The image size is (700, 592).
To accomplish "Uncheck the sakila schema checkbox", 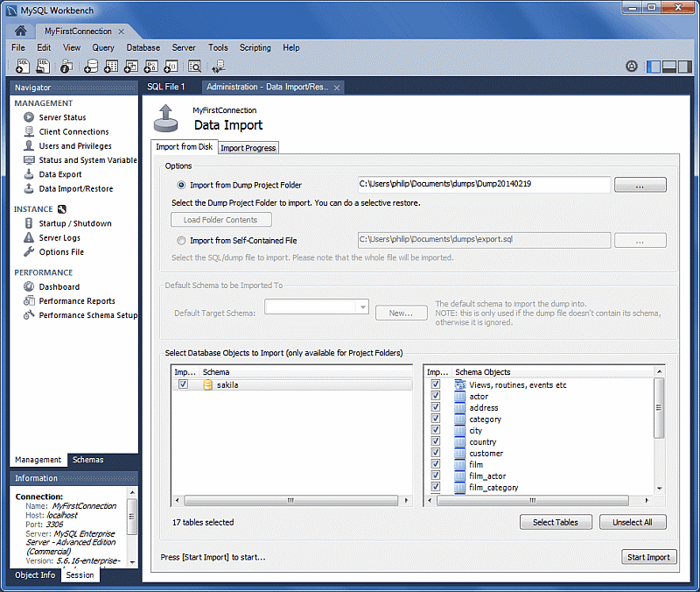I will click(183, 384).
